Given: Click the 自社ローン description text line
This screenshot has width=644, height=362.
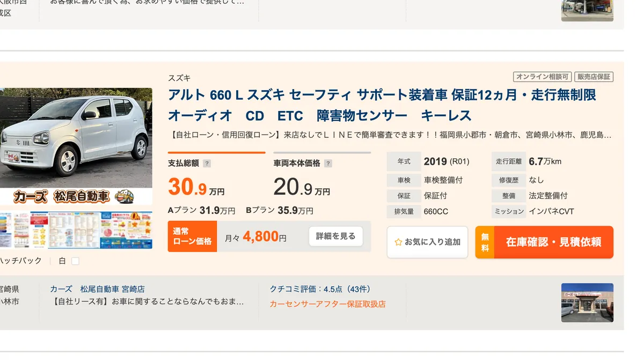Looking at the screenshot, I should (390, 135).
